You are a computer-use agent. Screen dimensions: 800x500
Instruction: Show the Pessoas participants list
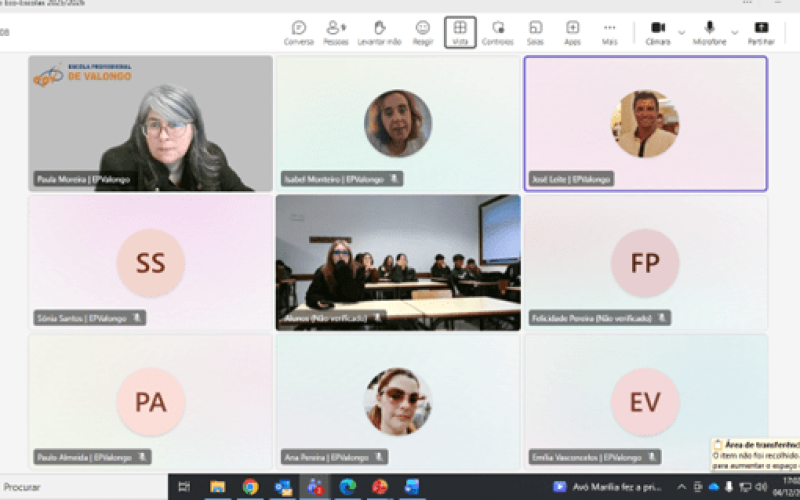click(x=336, y=33)
